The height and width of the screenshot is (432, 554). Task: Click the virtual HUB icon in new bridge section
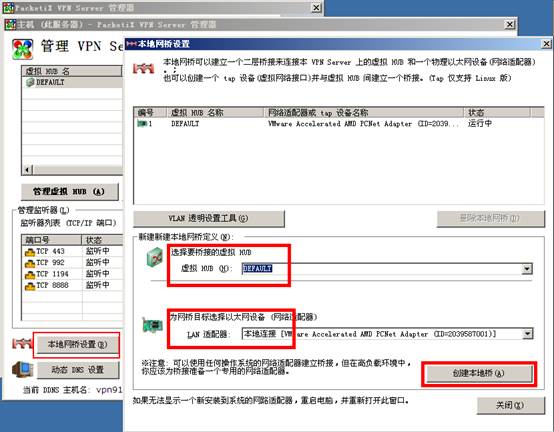click(154, 257)
